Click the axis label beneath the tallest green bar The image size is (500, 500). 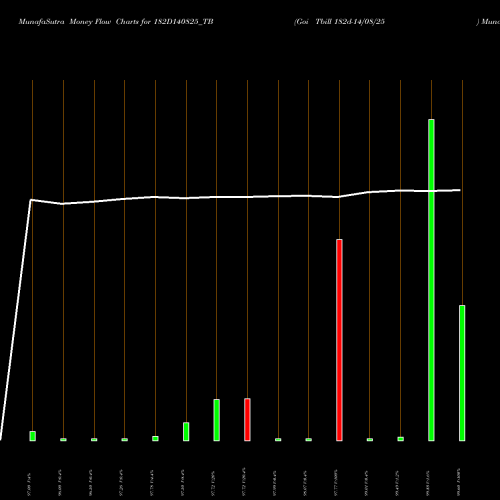point(428,483)
